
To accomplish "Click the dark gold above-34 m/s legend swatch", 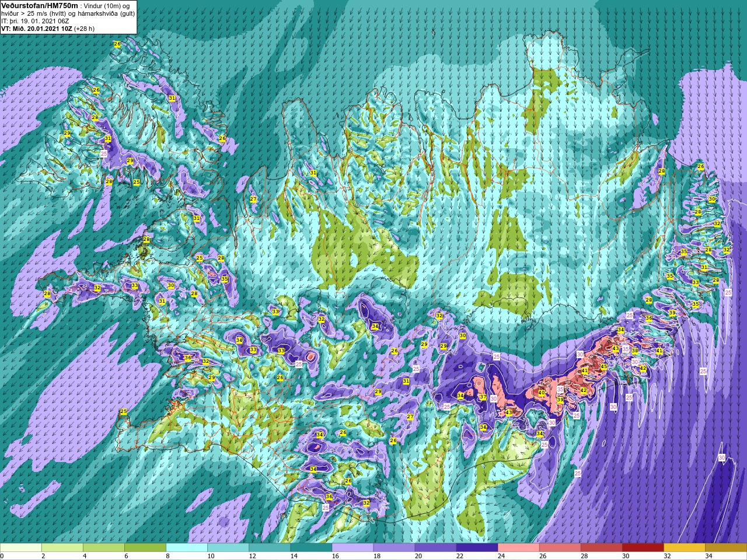I will click(x=725, y=548).
